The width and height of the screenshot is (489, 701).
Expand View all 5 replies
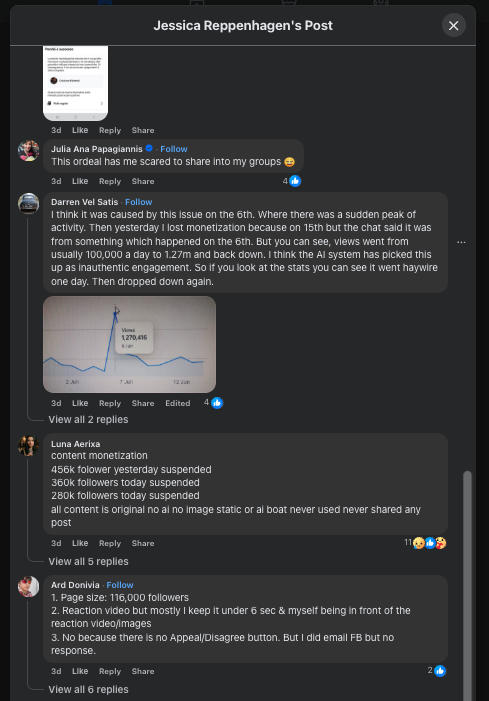click(89, 561)
